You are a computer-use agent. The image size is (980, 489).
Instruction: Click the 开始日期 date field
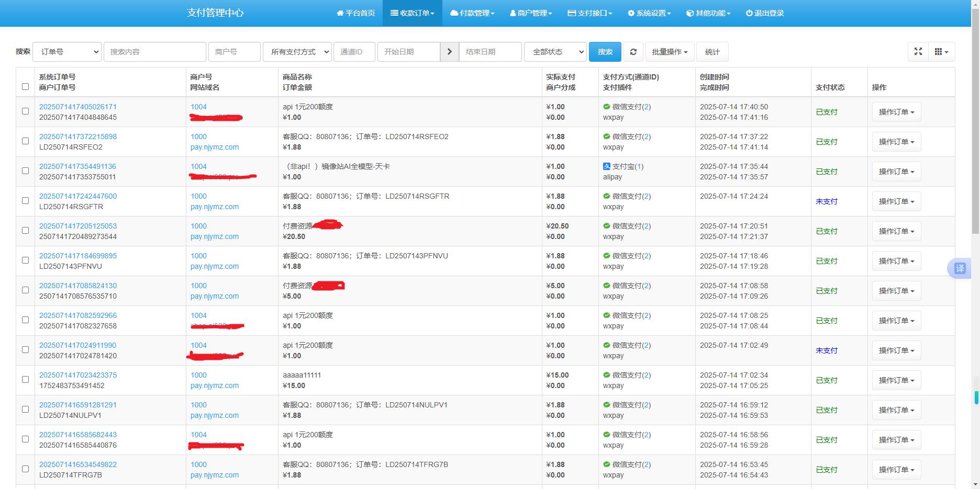[409, 52]
